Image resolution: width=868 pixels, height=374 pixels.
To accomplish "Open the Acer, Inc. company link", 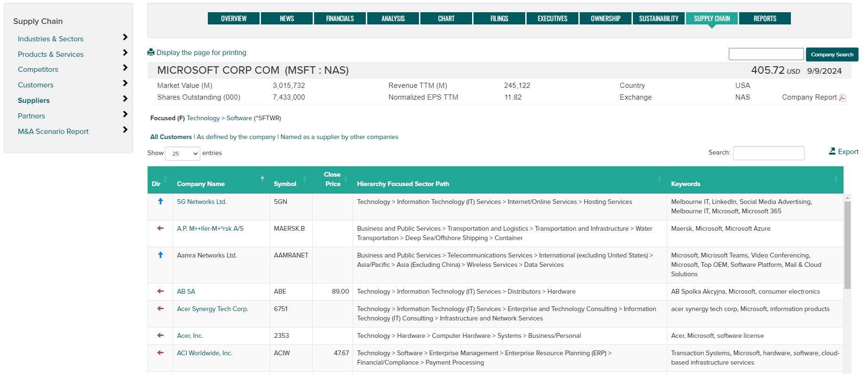I will point(190,335).
